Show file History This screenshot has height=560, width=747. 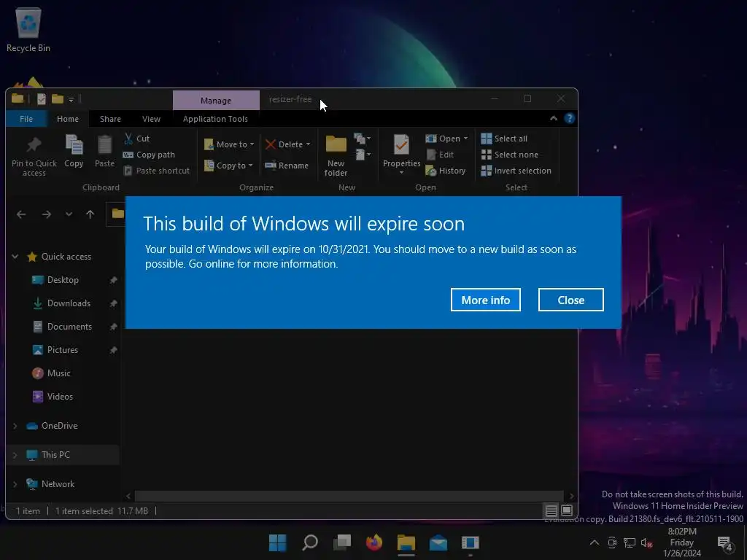pos(446,171)
